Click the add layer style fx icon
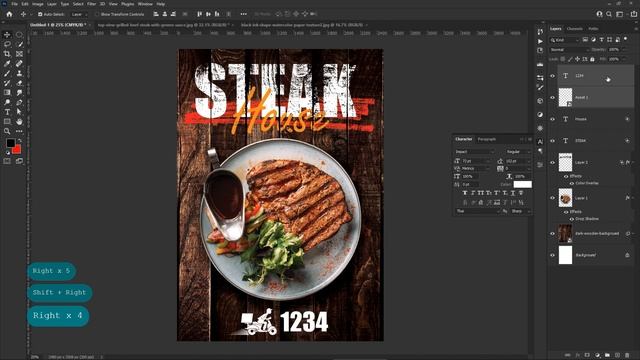 577,356
